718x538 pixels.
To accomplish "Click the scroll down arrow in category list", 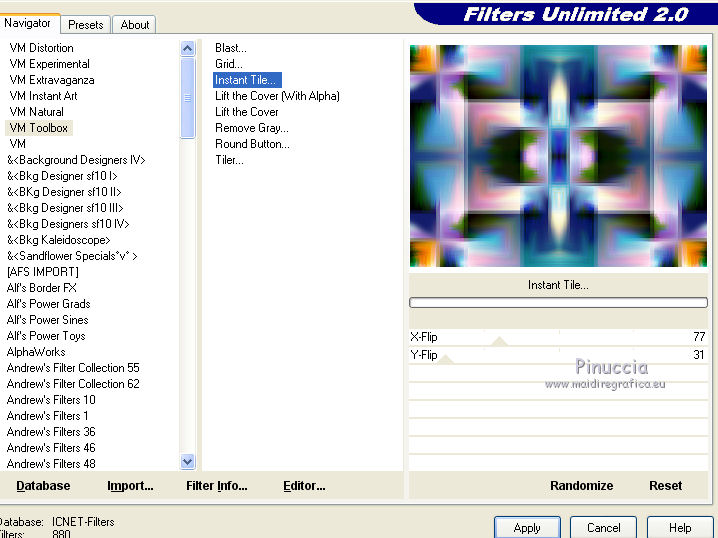I will click(188, 461).
